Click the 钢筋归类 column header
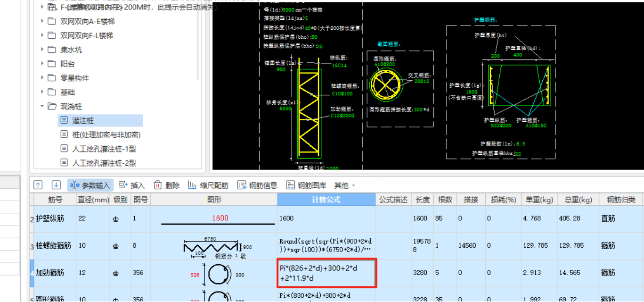The height and width of the screenshot is (302, 644). [621, 200]
